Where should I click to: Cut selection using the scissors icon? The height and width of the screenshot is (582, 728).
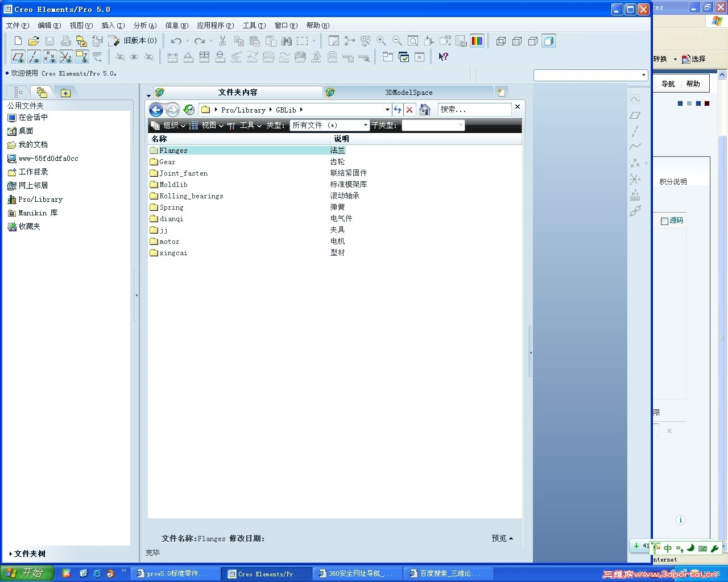(223, 41)
